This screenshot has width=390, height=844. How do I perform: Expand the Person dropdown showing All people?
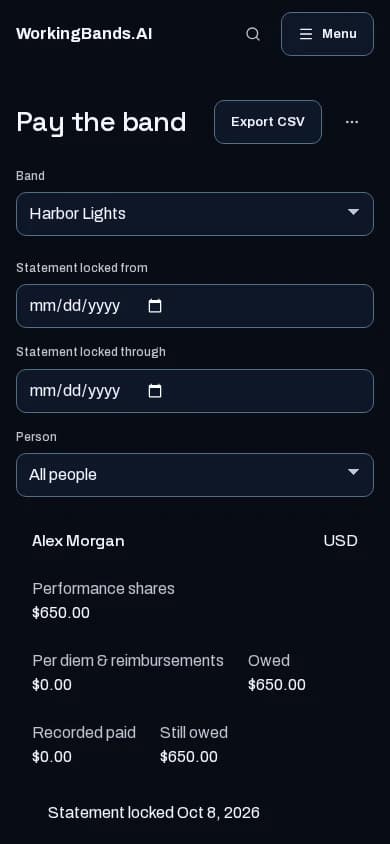coord(195,475)
